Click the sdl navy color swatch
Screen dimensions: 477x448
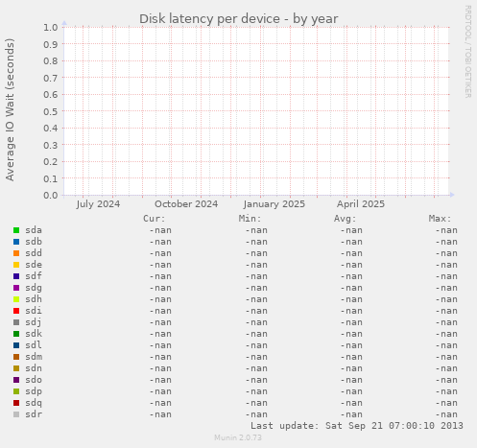(16, 345)
